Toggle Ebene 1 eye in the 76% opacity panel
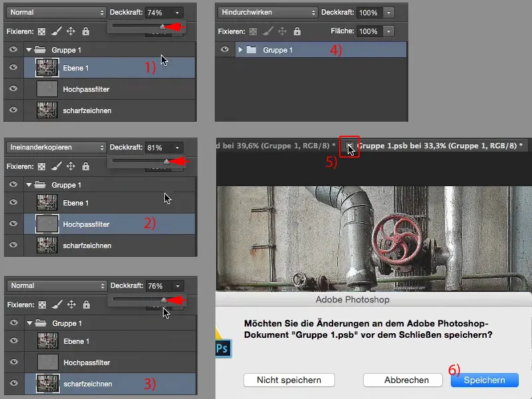 coord(14,340)
